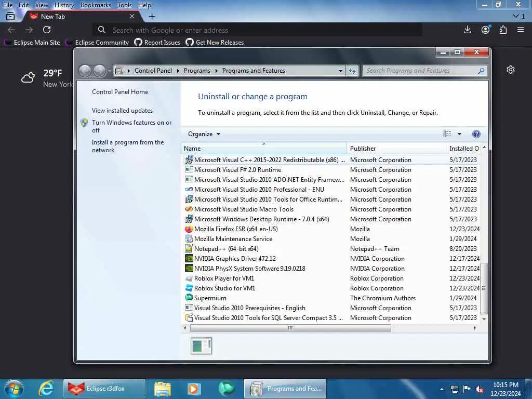Open the browser Bookmarks menu
Screen dimensions: 532x399
tap(96, 5)
